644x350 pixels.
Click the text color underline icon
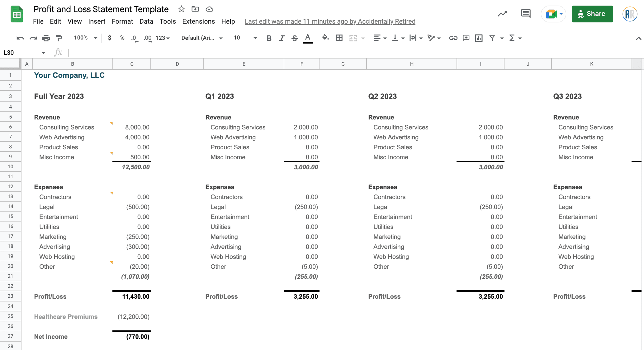308,38
